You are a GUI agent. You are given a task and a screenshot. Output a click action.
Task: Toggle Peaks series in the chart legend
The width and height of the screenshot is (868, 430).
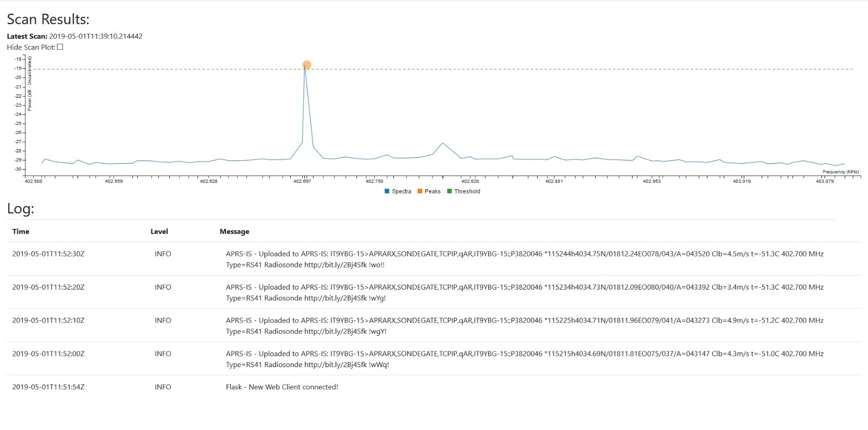429,191
